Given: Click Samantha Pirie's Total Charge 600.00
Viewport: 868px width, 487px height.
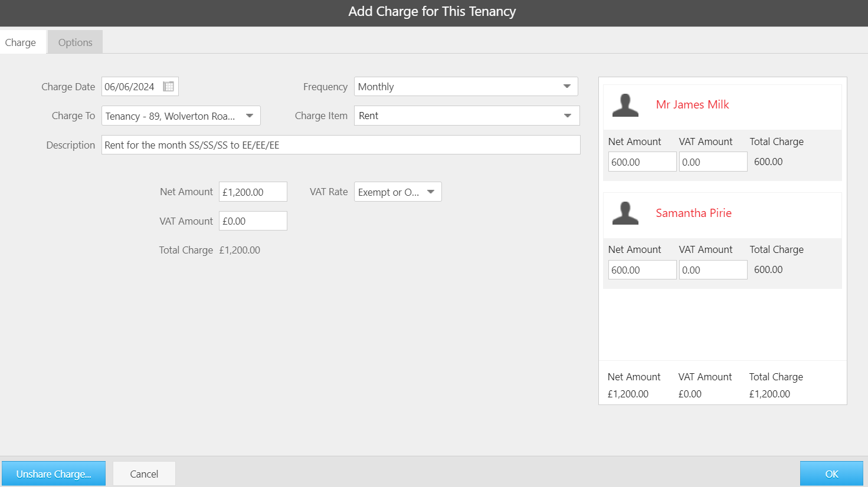Looking at the screenshot, I should [768, 269].
